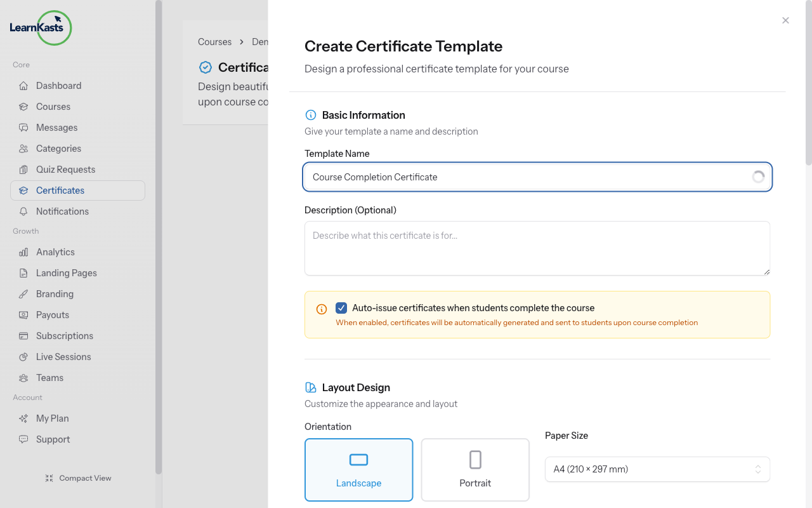Click the LearnKasts logo

point(40,28)
